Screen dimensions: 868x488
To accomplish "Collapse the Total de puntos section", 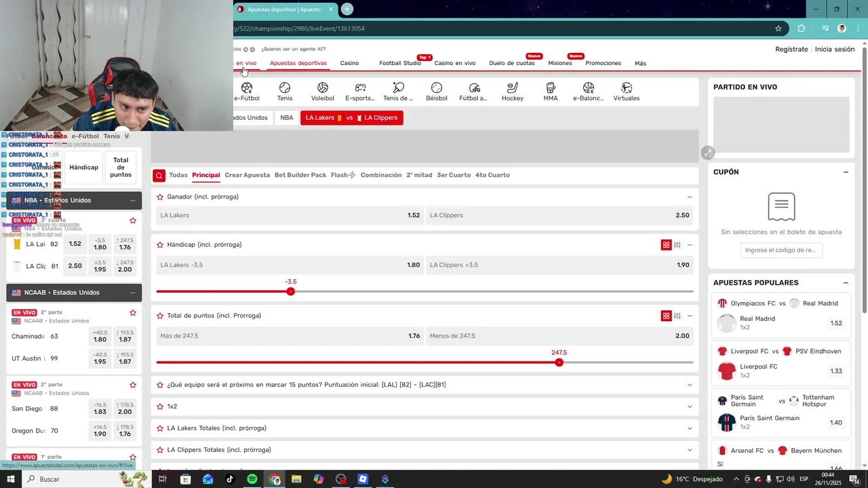I will tap(690, 316).
